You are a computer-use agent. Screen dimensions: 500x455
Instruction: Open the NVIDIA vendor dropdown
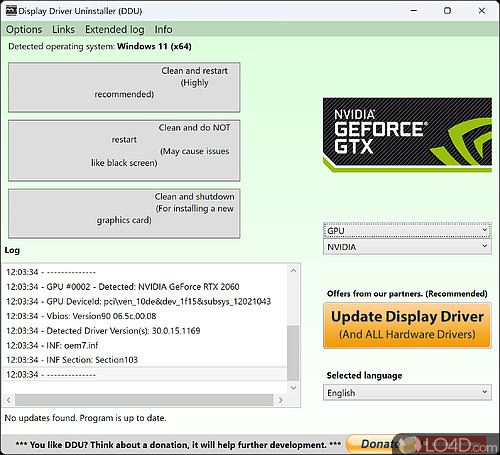click(x=407, y=247)
